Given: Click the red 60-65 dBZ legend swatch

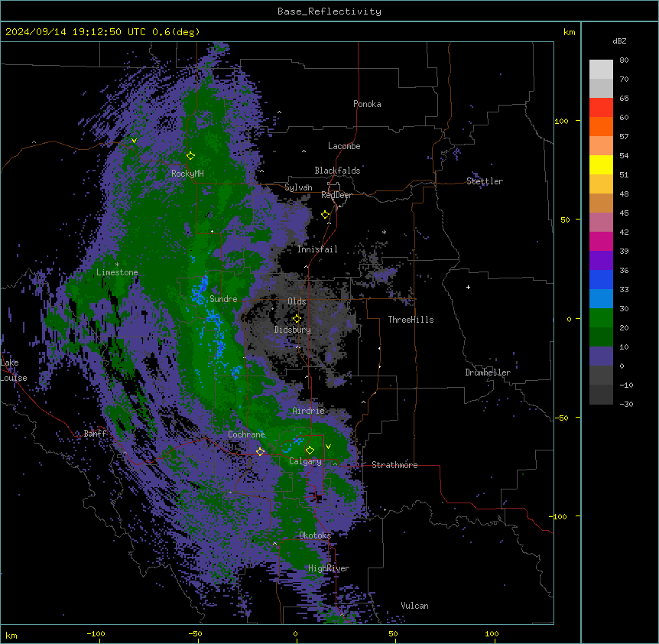Looking at the screenshot, I should click(x=601, y=108).
